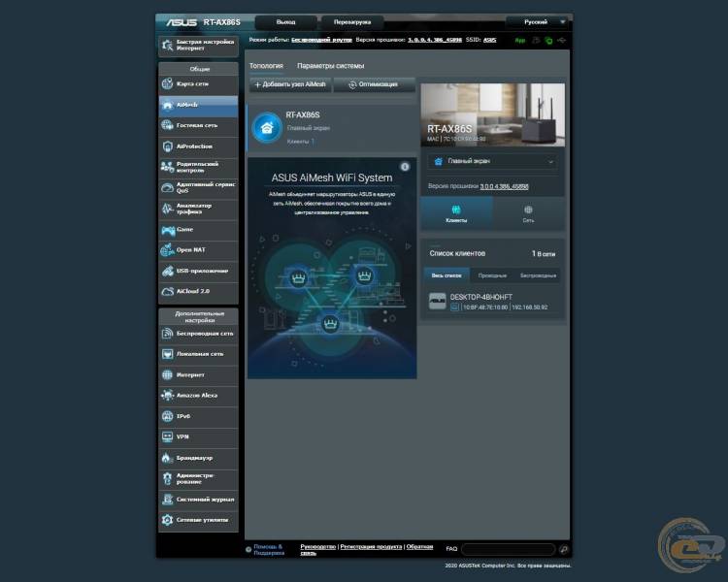The width and height of the screenshot is (728, 582).
Task: Click the Перезагрузка reboot button
Action: point(352,21)
